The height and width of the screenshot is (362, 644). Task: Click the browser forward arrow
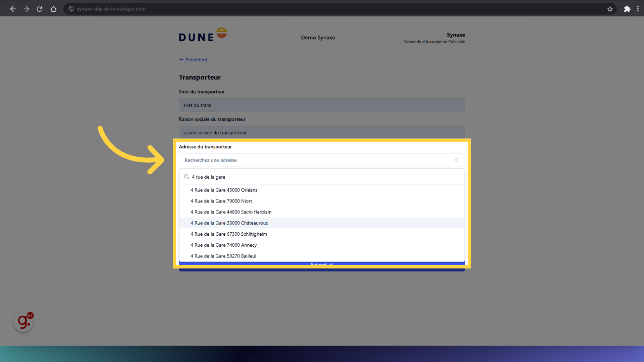click(26, 9)
